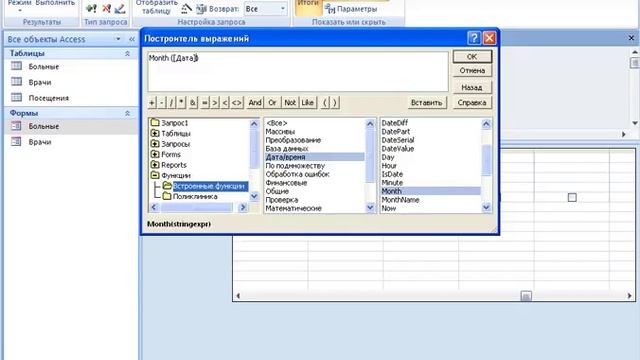Screen dimensions: 640x360
Task: Select the Математические category
Action: (293, 208)
